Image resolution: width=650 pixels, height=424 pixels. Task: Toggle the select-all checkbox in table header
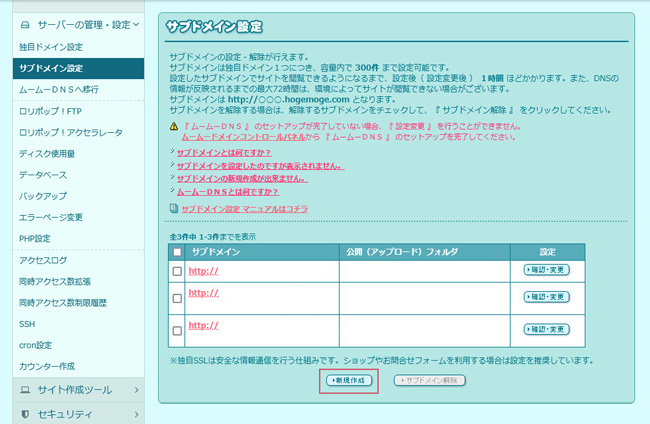click(177, 252)
